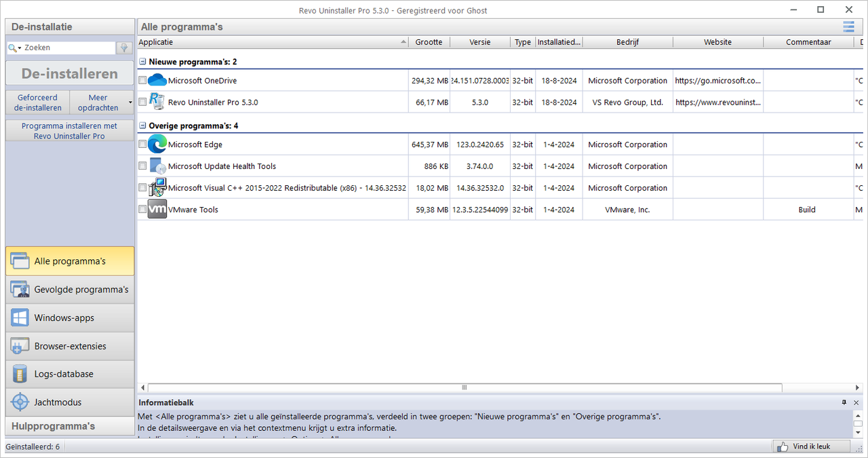Click the De-installeren button
Viewport: 868px width, 458px height.
[70, 74]
